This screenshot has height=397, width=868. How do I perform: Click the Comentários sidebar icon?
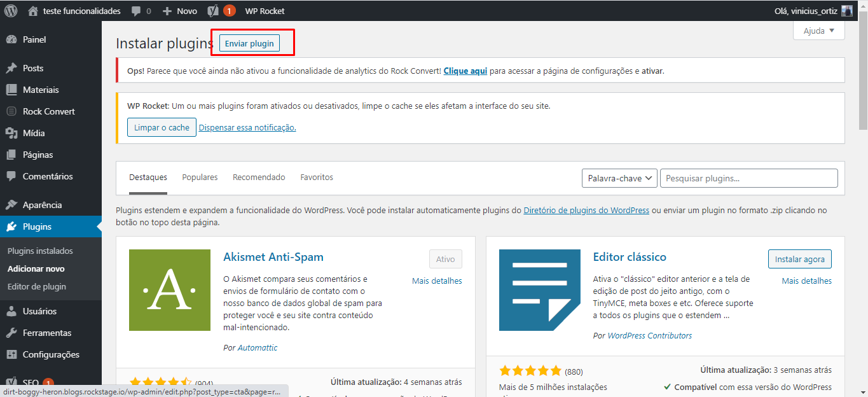(x=11, y=176)
